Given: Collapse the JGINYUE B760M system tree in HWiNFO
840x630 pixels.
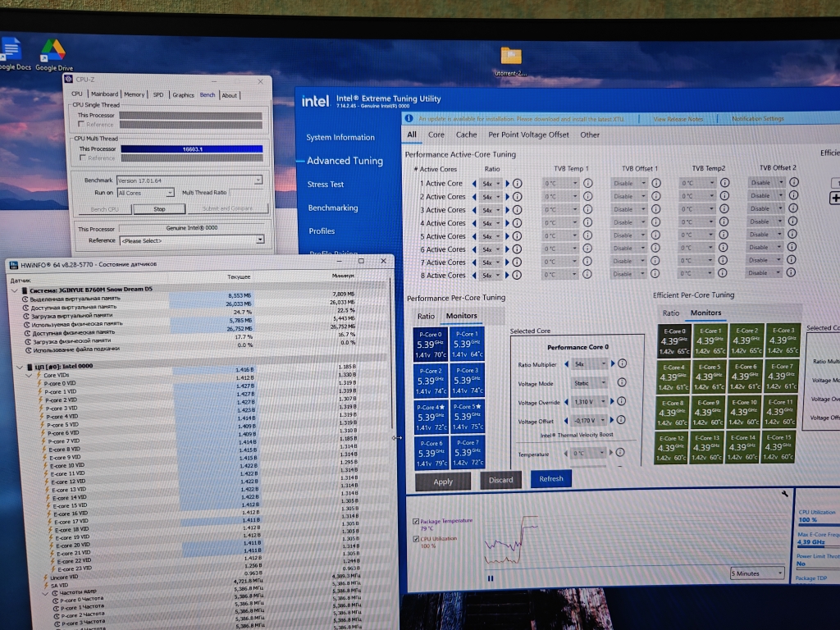Looking at the screenshot, I should (15, 290).
